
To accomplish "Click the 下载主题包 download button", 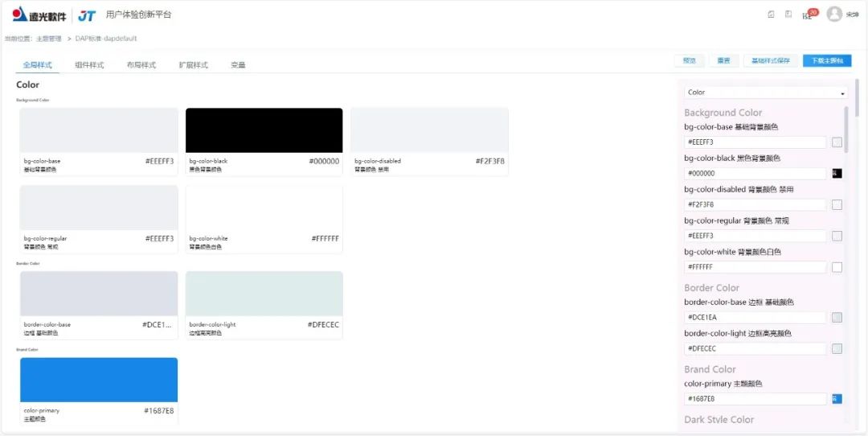I will (826, 61).
